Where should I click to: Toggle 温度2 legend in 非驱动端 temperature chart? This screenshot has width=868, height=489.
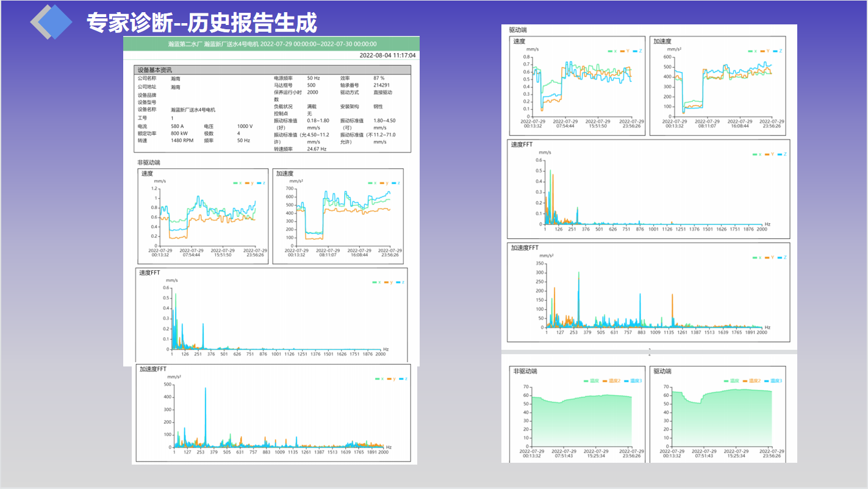[x=614, y=381]
